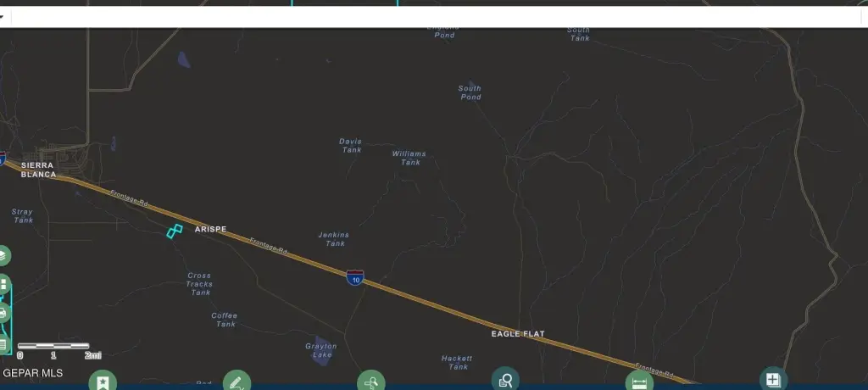
Task: Open the basemap gallery grid icon
Action: click(3, 284)
